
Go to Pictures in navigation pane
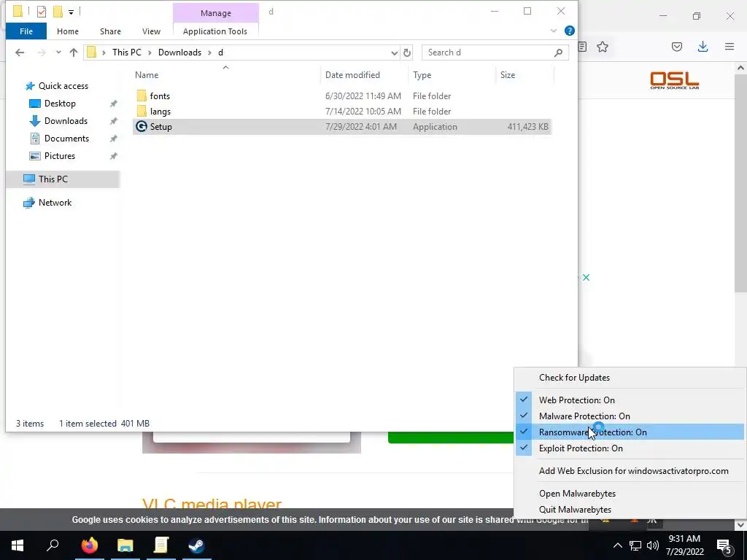pyautogui.click(x=59, y=156)
